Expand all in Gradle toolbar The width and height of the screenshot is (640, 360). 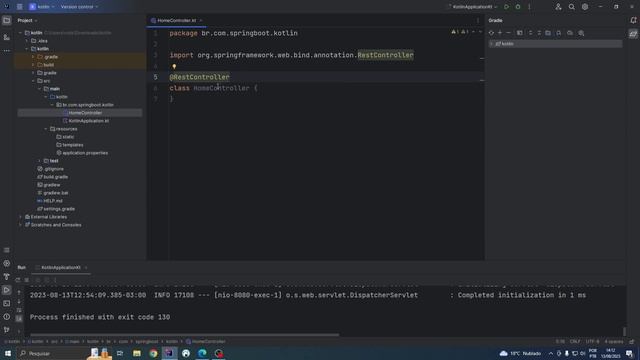[x=531, y=33]
